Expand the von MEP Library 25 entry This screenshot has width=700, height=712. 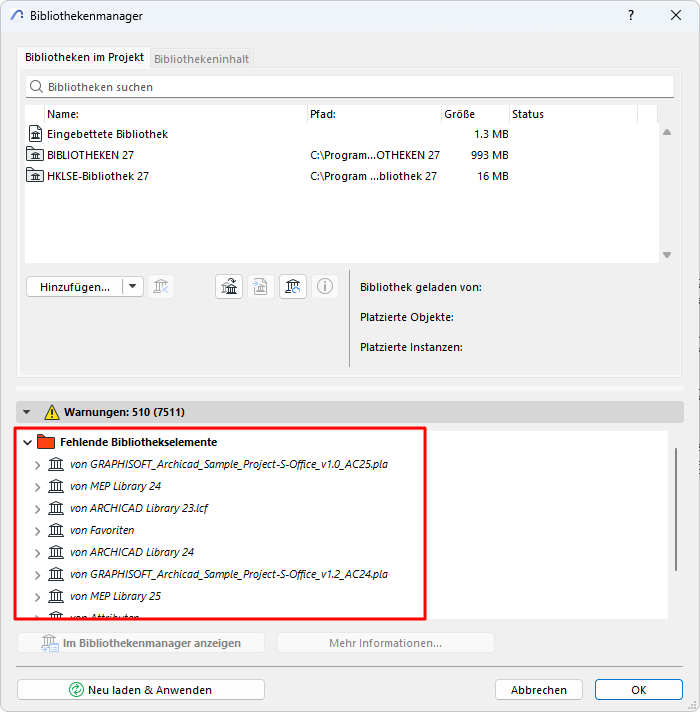click(x=38, y=597)
